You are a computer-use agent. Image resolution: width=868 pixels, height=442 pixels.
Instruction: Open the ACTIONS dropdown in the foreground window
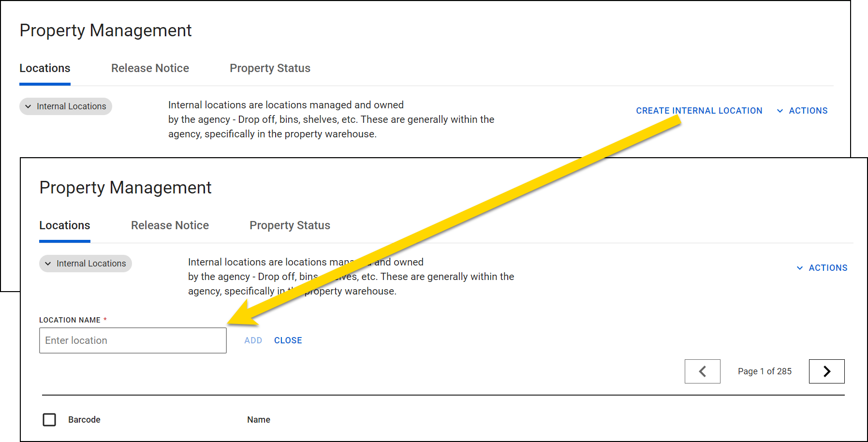pyautogui.click(x=828, y=267)
